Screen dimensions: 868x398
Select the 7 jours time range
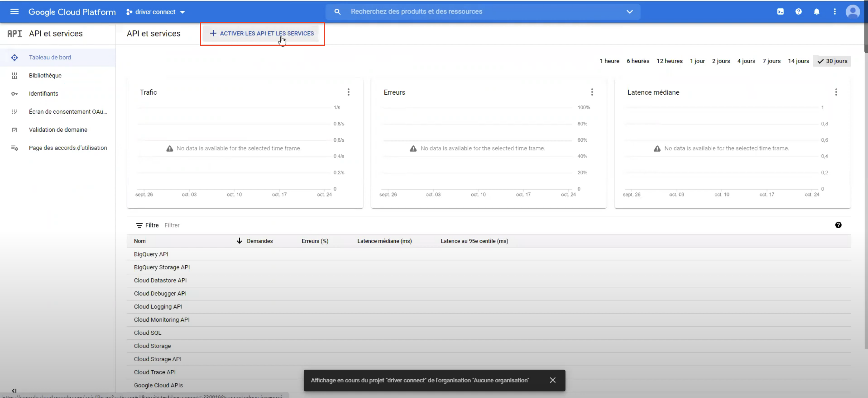(x=771, y=61)
